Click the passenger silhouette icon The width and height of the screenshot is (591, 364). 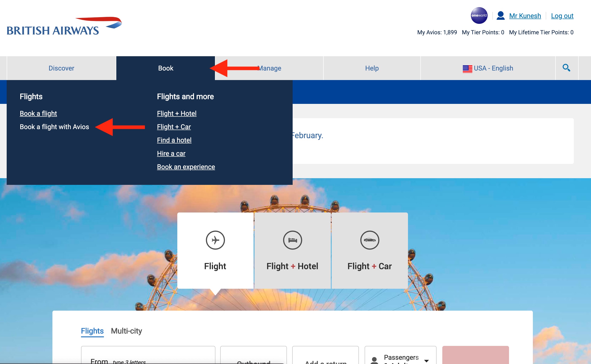[x=374, y=360]
